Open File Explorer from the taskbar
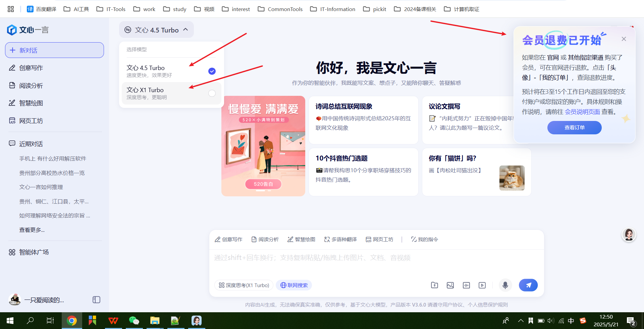The width and height of the screenshot is (644, 329). (155, 321)
